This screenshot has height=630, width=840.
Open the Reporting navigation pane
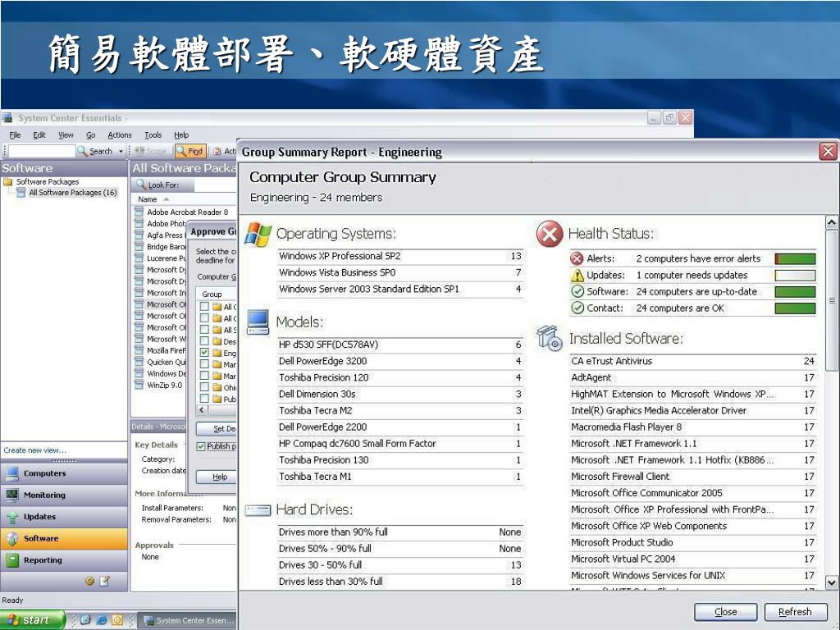click(64, 559)
